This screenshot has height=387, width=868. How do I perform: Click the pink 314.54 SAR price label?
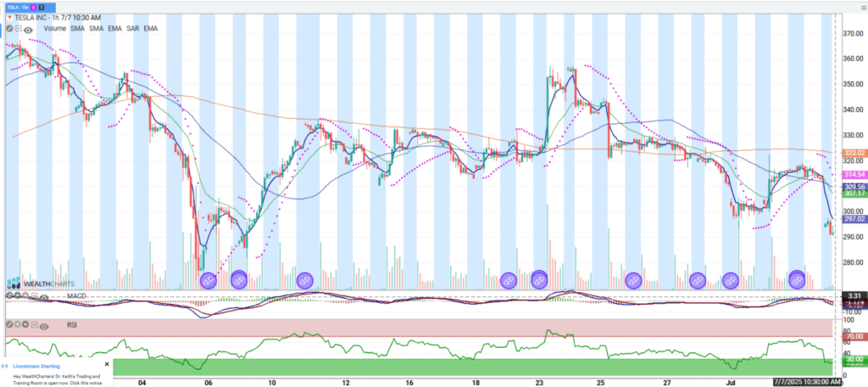click(854, 175)
